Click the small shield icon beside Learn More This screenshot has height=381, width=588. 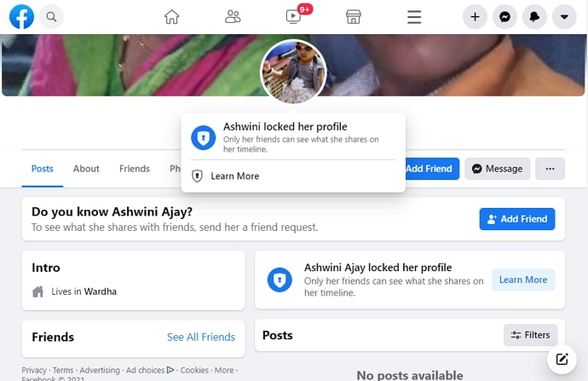[197, 176]
